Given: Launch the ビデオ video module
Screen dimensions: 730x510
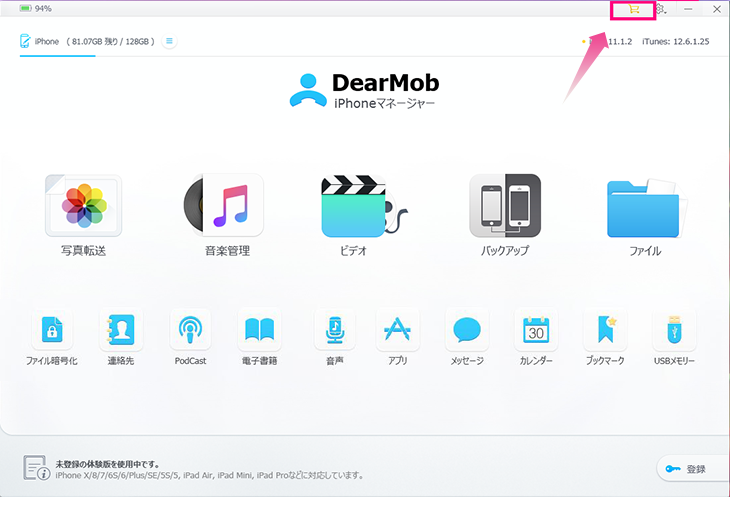Looking at the screenshot, I should coord(364,205).
